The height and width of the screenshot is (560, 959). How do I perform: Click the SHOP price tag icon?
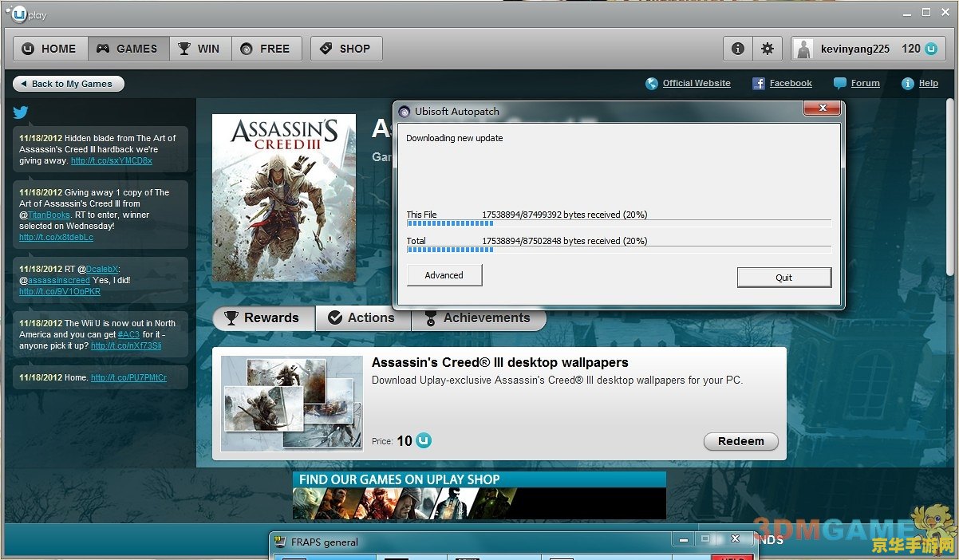pos(326,49)
